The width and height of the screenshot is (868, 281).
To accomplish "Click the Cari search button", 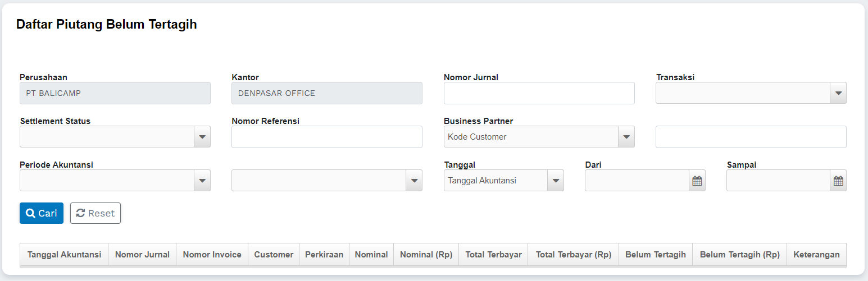I will tap(42, 213).
